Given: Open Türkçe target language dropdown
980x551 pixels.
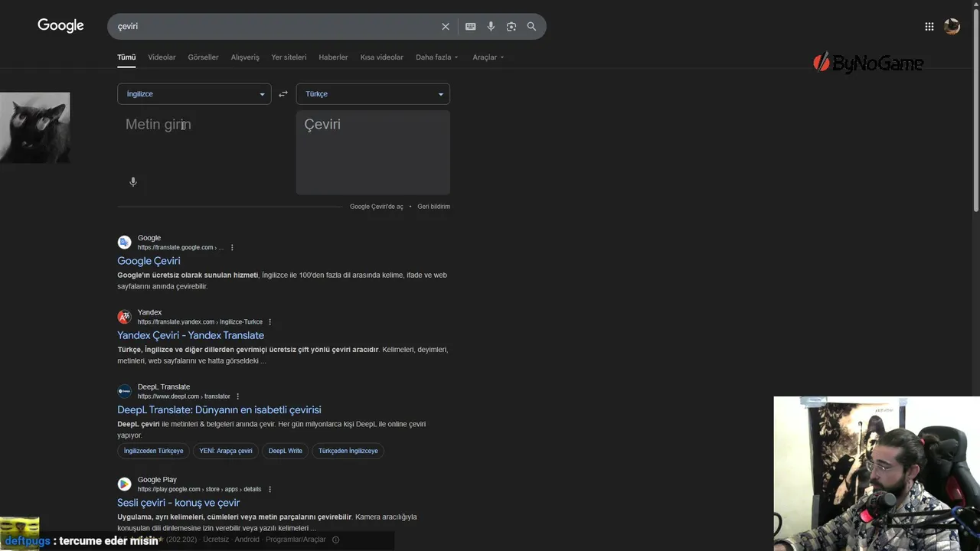Looking at the screenshot, I should (373, 94).
